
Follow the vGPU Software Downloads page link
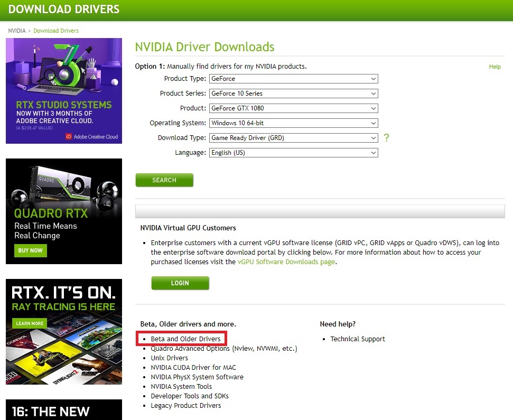point(286,262)
